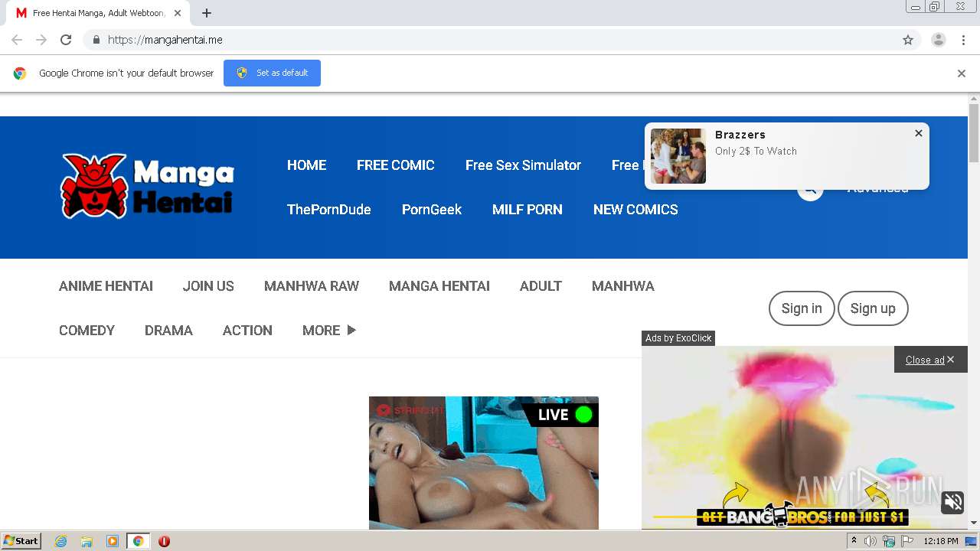Dismiss the default browser info bar
Image resolution: width=980 pixels, height=551 pixels.
pos(962,73)
